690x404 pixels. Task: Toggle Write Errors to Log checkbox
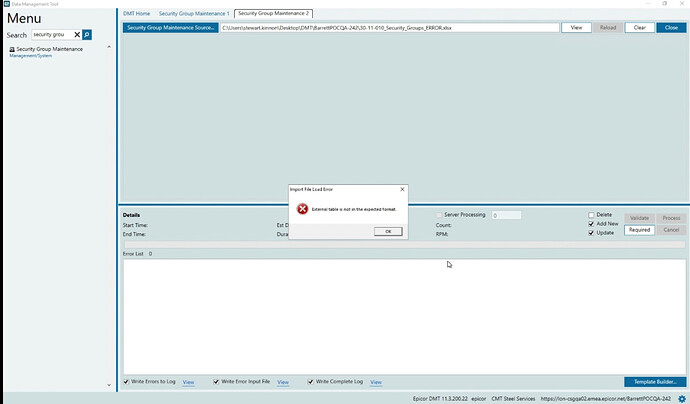pyautogui.click(x=126, y=382)
